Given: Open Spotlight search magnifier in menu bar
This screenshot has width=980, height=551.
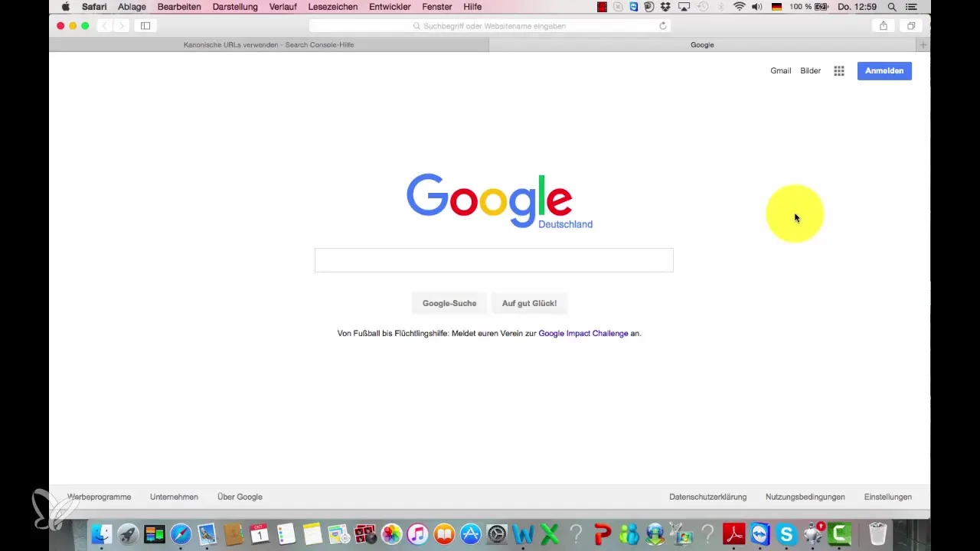Looking at the screenshot, I should (892, 7).
